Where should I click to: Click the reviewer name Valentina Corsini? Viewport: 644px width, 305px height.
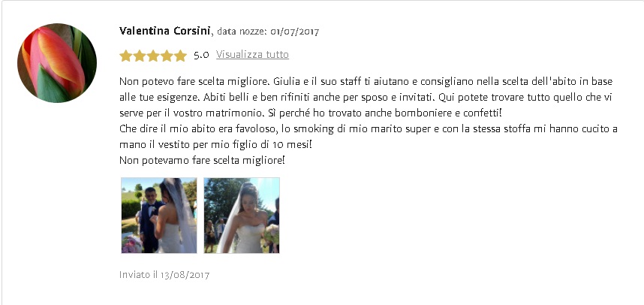[x=164, y=31]
